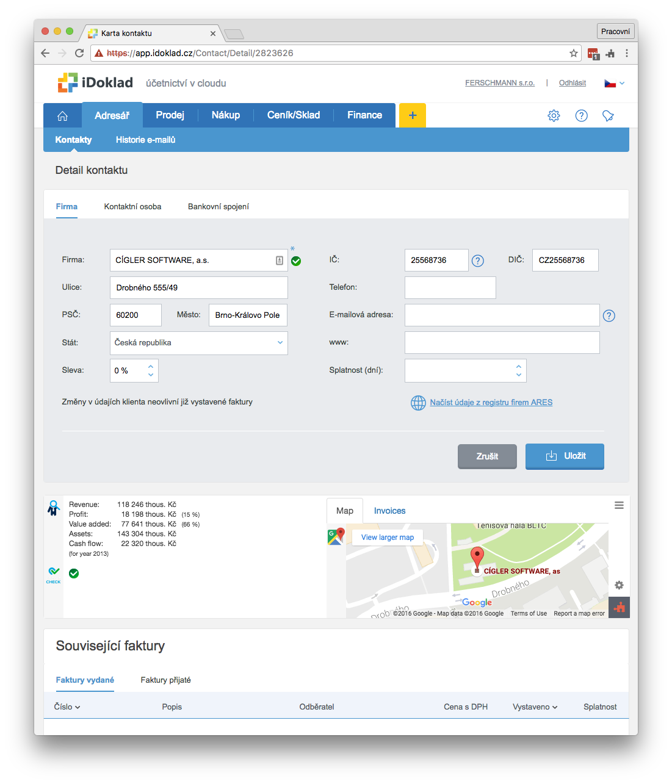Open the Ceník/Sklad menu
The width and height of the screenshot is (672, 784).
(x=294, y=115)
